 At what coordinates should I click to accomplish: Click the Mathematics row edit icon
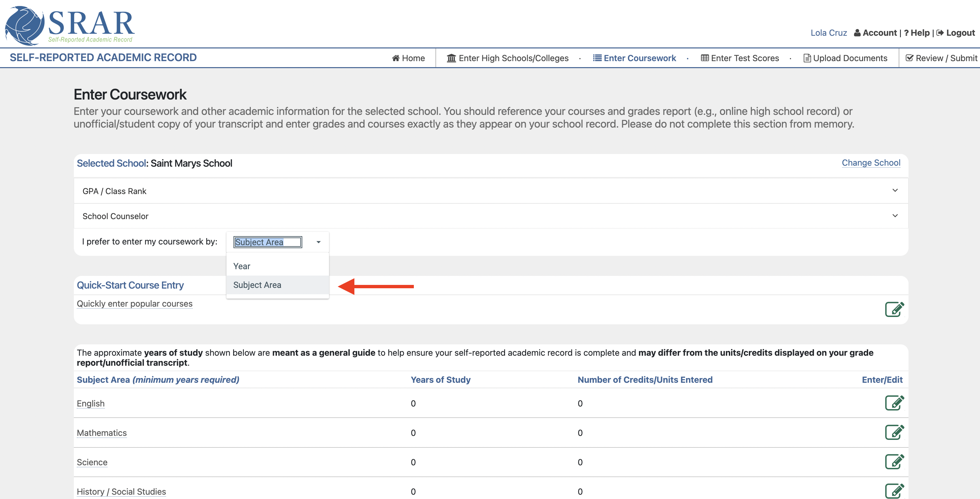(x=894, y=432)
